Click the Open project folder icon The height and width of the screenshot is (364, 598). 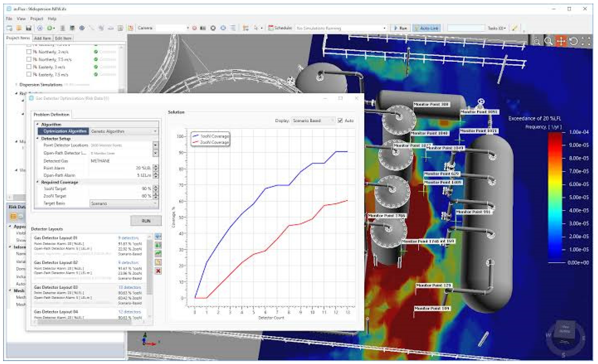[19, 28]
